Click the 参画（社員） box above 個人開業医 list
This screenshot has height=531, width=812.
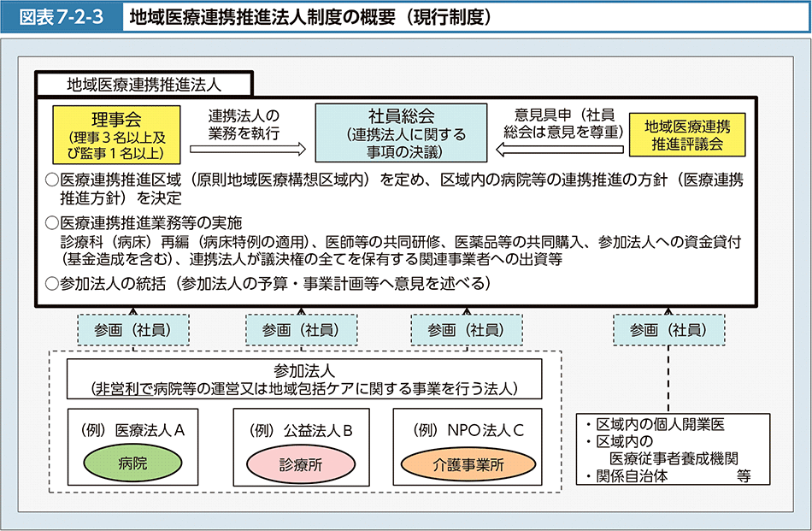tap(668, 329)
